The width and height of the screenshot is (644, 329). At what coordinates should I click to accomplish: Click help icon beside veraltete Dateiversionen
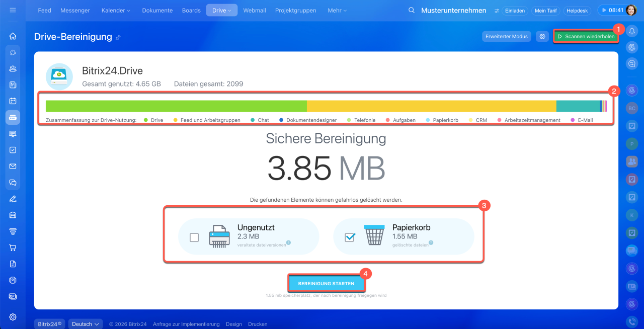(x=289, y=243)
